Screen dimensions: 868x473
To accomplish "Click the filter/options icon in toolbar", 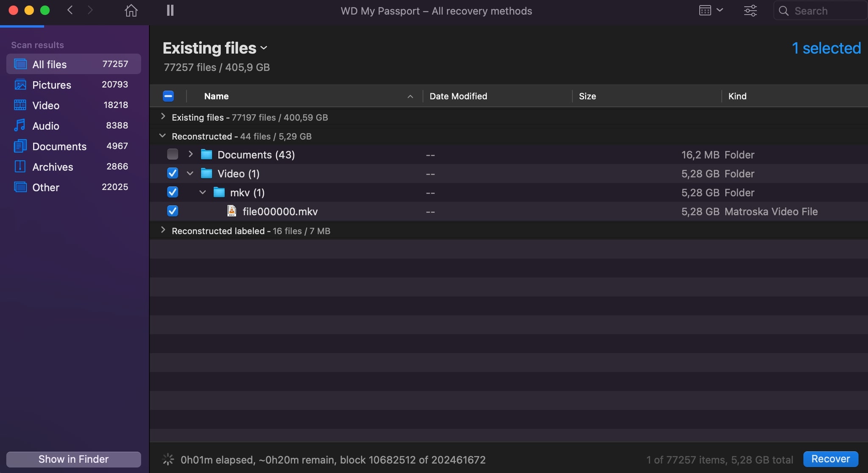I will pos(751,11).
